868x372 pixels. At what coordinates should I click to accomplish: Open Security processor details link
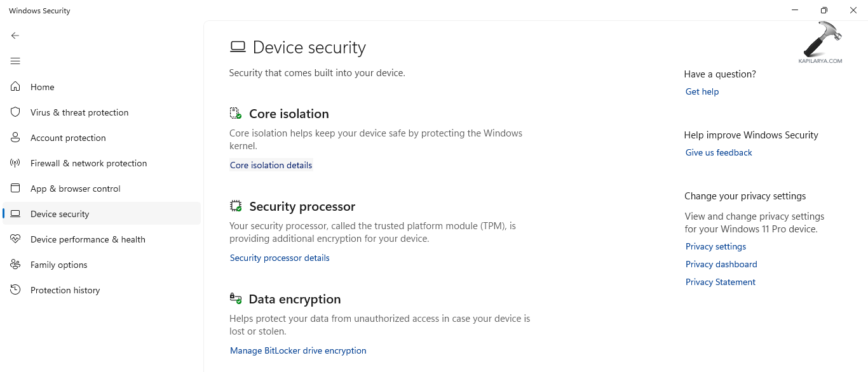280,258
